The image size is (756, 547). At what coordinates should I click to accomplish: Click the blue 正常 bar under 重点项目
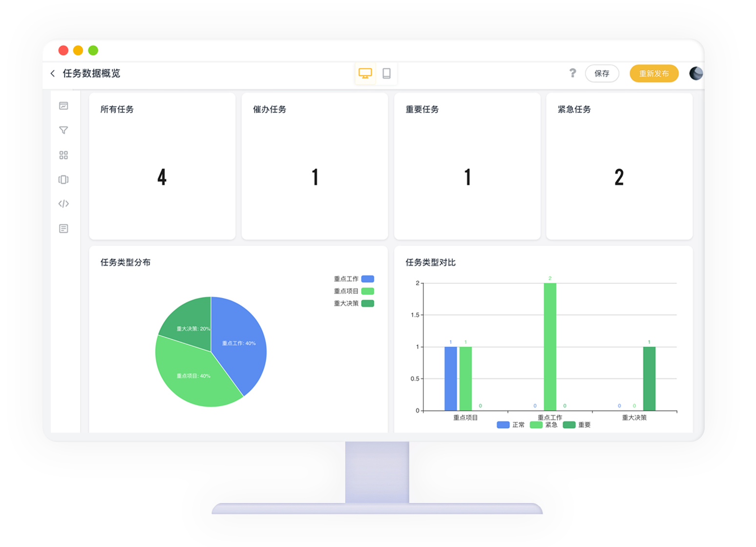pyautogui.click(x=451, y=379)
